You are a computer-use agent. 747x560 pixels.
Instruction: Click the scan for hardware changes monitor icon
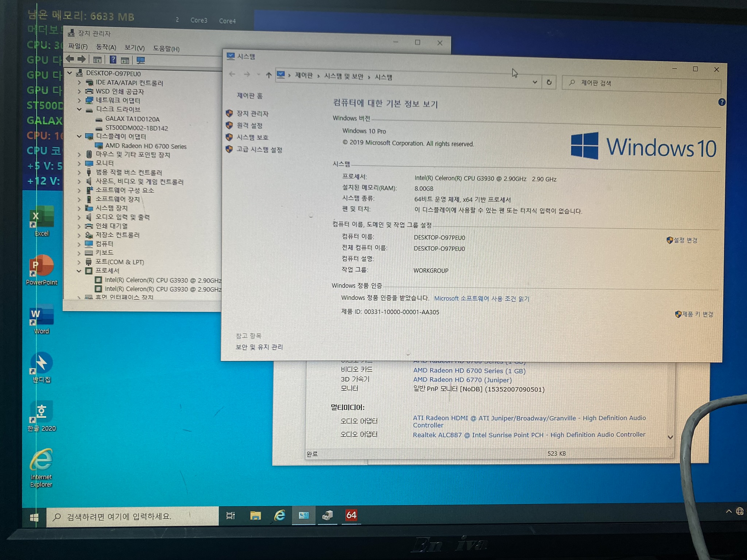point(140,61)
